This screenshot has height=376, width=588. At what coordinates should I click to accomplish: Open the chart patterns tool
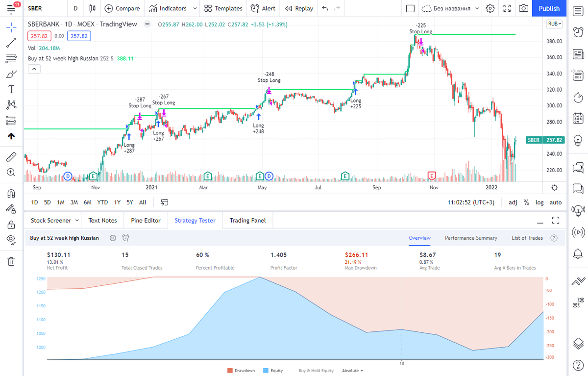click(x=11, y=105)
